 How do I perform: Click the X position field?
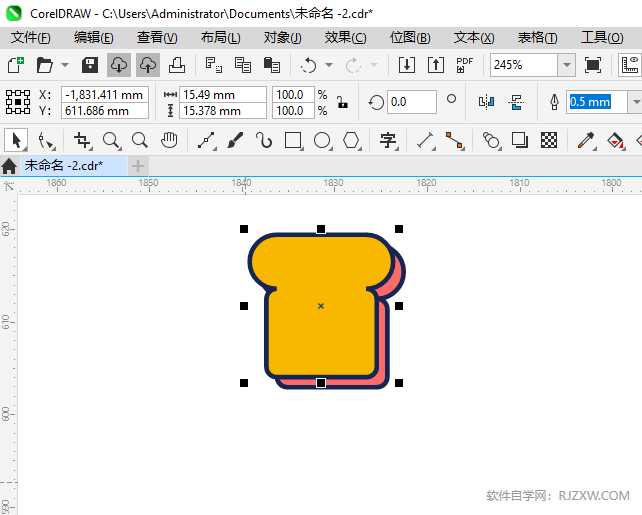pyautogui.click(x=105, y=95)
